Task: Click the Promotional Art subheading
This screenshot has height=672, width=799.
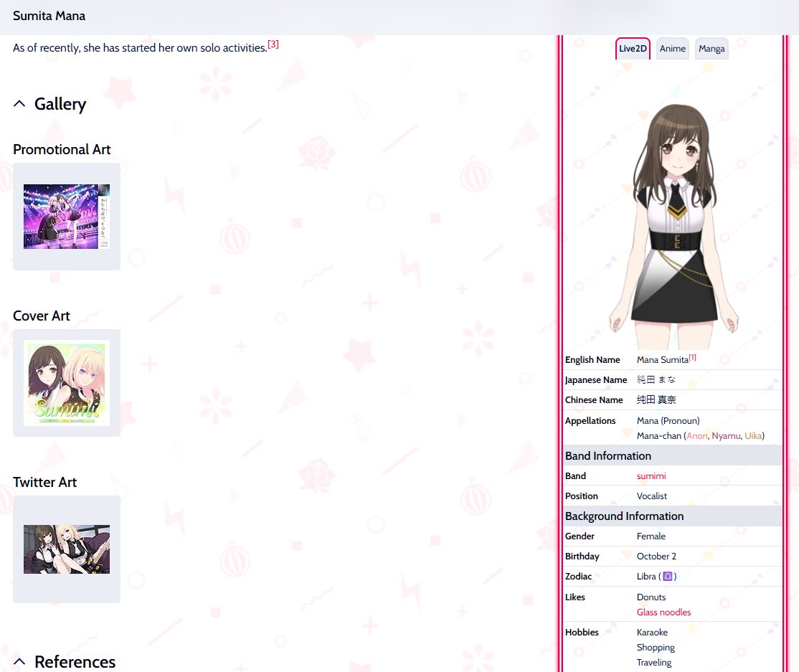Action: click(62, 149)
